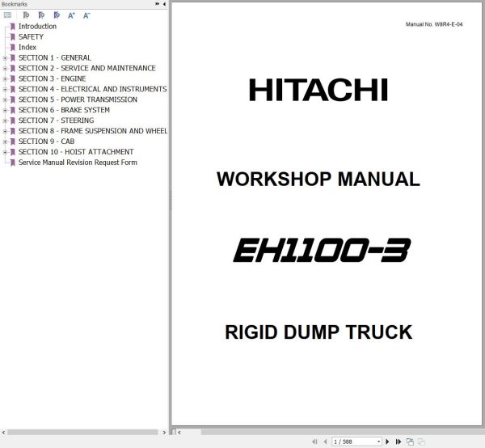
Task: Click the bookmark icon beside Introduction
Action: tap(13, 27)
